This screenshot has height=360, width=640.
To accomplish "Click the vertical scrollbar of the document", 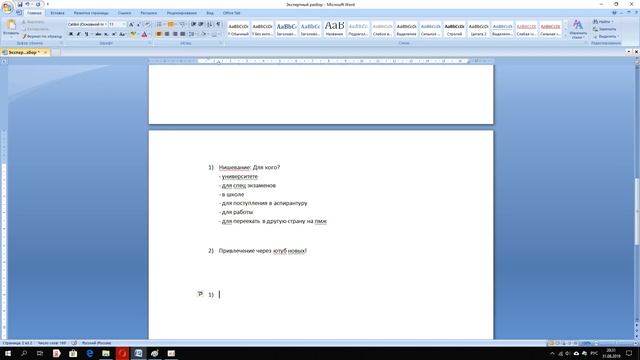I will click(x=637, y=212).
